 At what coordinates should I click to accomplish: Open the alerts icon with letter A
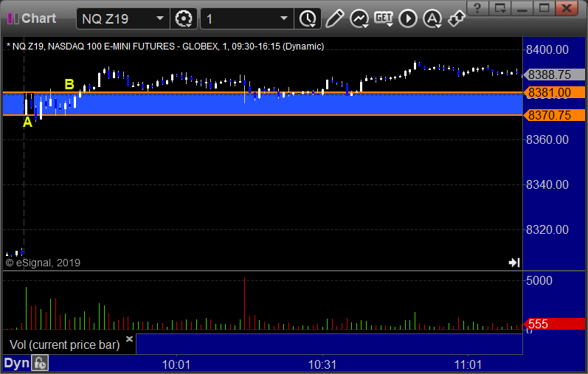[432, 18]
